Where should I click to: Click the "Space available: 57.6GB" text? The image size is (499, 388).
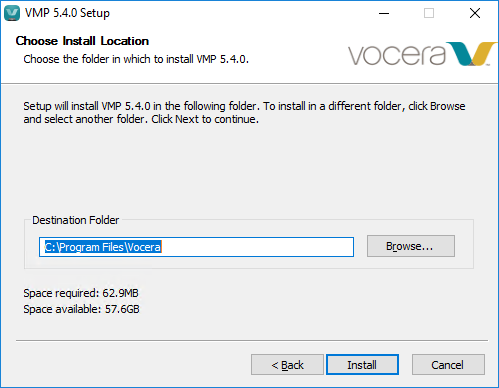point(81,309)
